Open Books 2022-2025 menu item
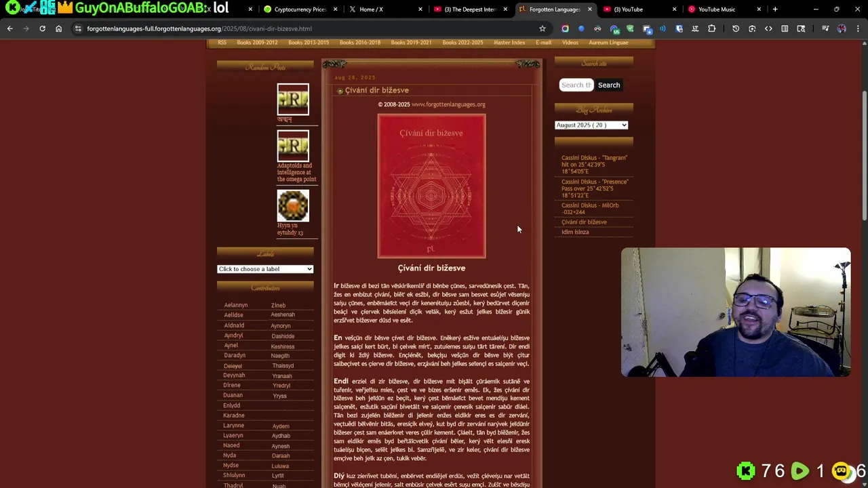 [x=462, y=42]
